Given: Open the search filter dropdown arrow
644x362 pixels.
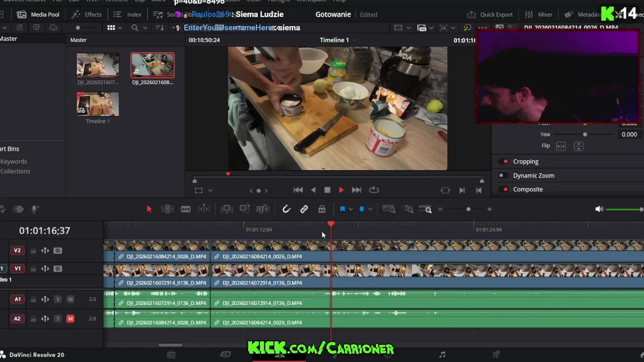Looking at the screenshot, I should click(x=145, y=28).
